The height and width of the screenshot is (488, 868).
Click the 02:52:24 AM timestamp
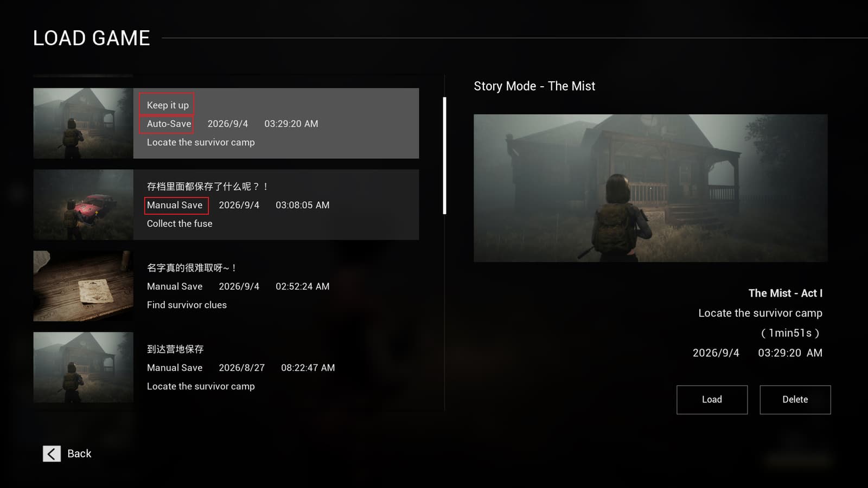pos(303,286)
